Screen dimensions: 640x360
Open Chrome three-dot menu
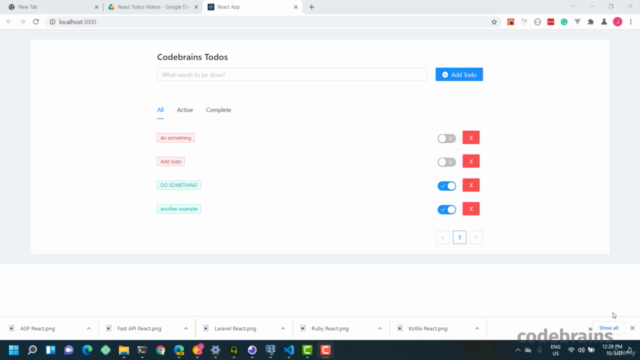tap(631, 22)
